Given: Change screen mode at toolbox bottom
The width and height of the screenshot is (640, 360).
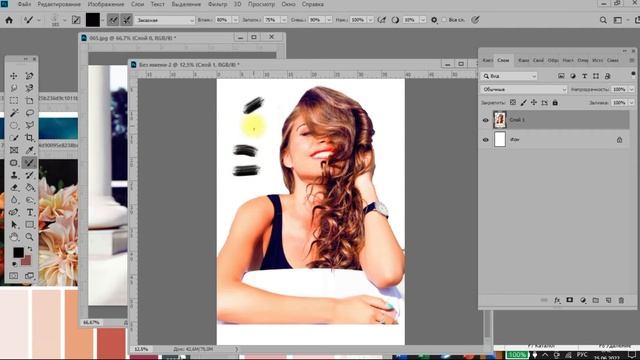Looking at the screenshot, I should pyautogui.click(x=29, y=276).
